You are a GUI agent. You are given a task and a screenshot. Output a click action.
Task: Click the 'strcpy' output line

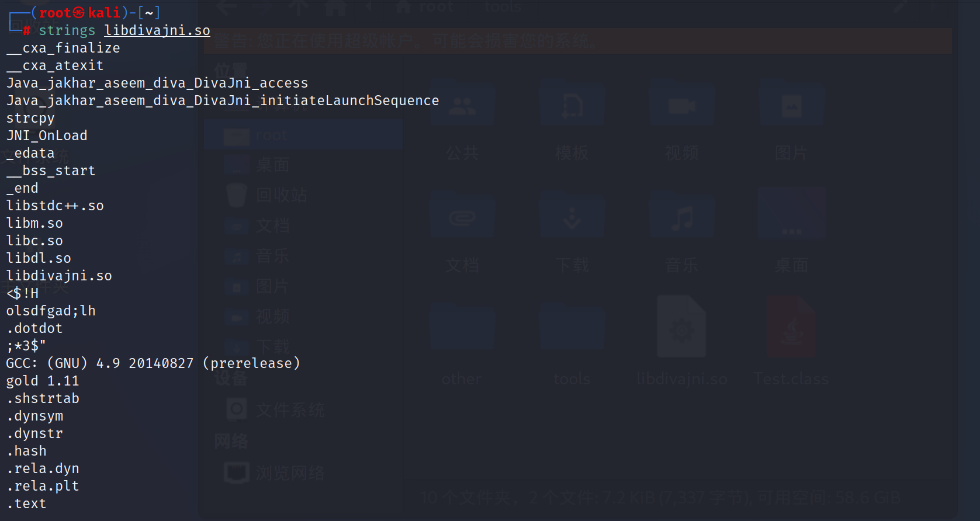(30, 118)
